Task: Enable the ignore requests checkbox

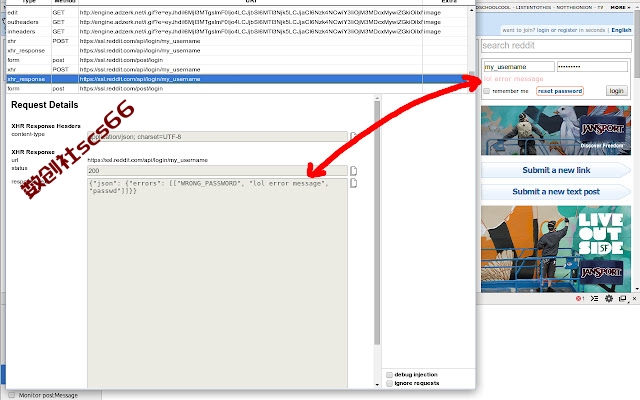Action: [x=389, y=383]
